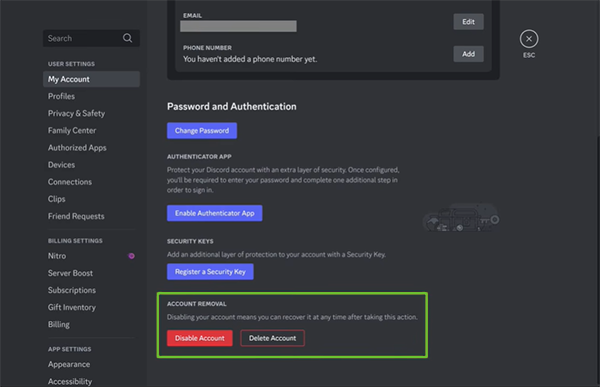The image size is (600, 387).
Task: Click the ACCOUNT REMOVAL label
Action: point(197,304)
